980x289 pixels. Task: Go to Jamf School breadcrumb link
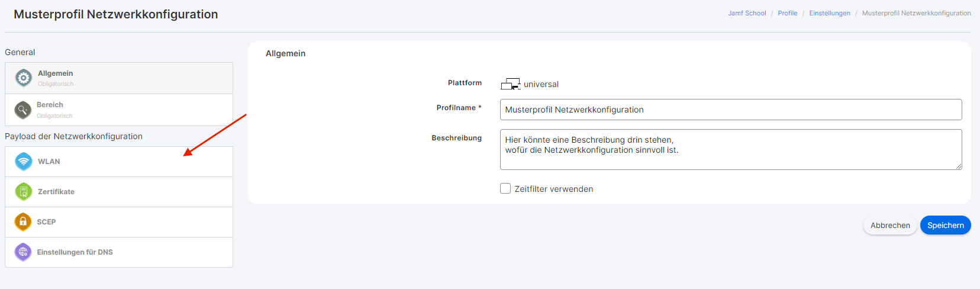point(747,13)
